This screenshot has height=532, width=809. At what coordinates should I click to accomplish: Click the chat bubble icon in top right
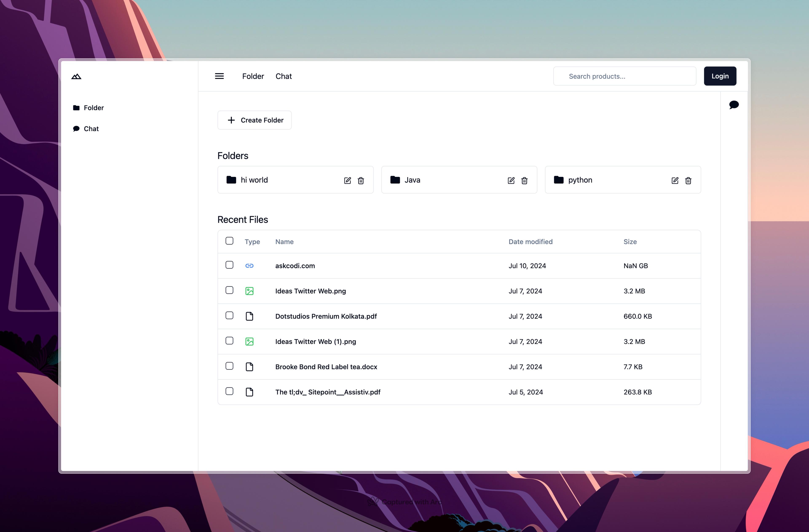734,104
